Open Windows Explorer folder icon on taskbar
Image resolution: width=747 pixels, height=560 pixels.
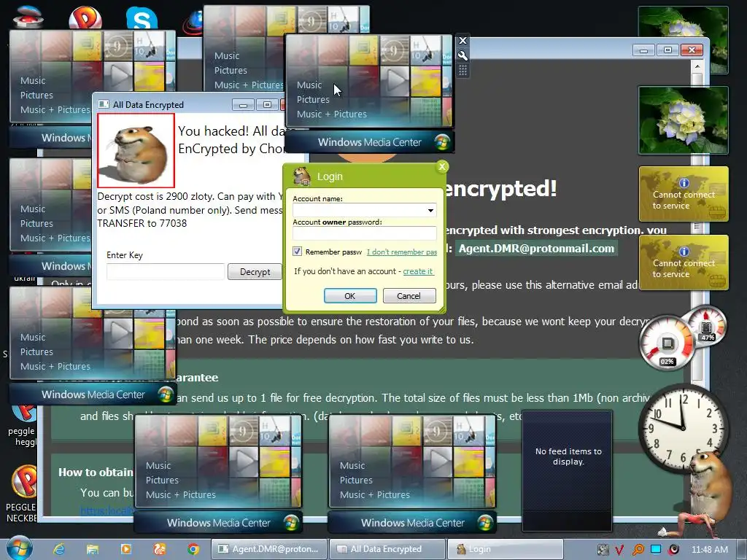coord(93,549)
